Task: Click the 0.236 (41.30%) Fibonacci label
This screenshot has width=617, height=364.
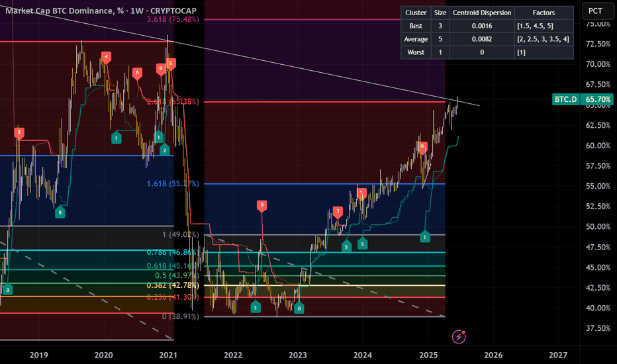Action: click(x=173, y=297)
